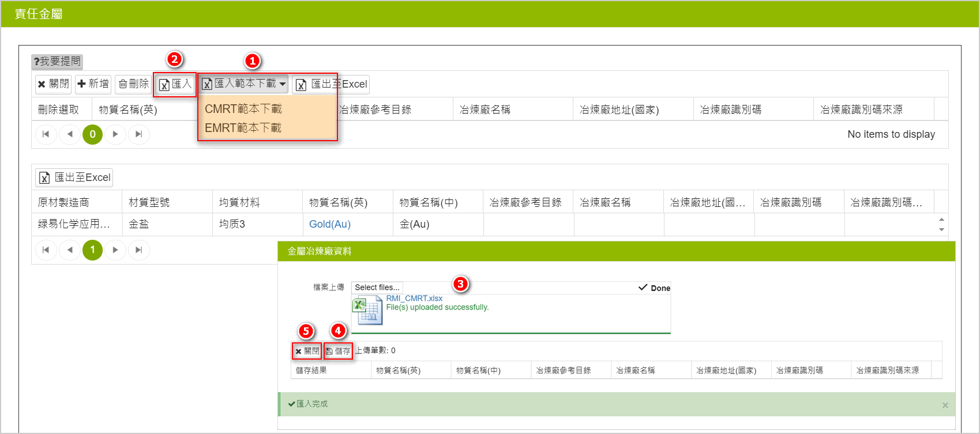Click the 新增 add button
The image size is (980, 434).
93,84
